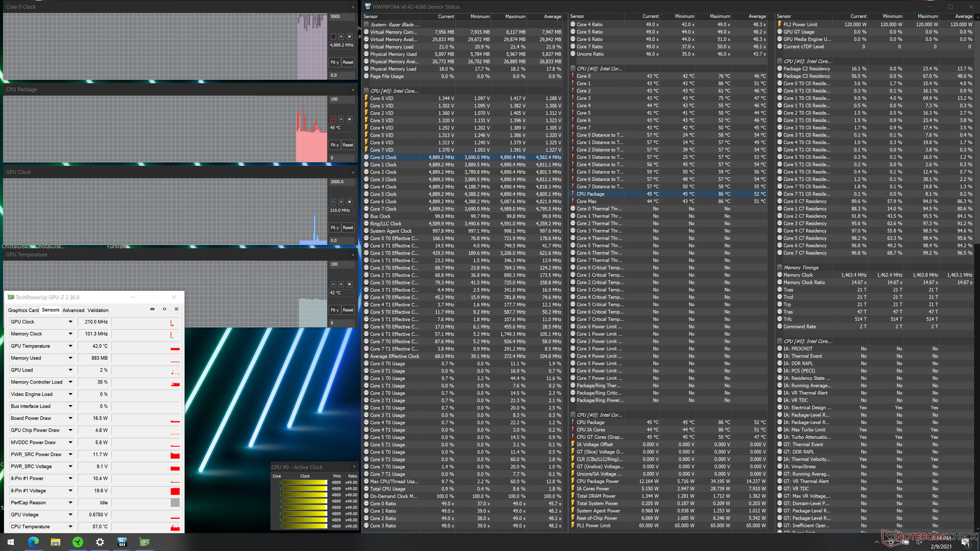This screenshot has width=980, height=551.
Task: Open Microsoft Edge from taskbar
Action: [33, 542]
